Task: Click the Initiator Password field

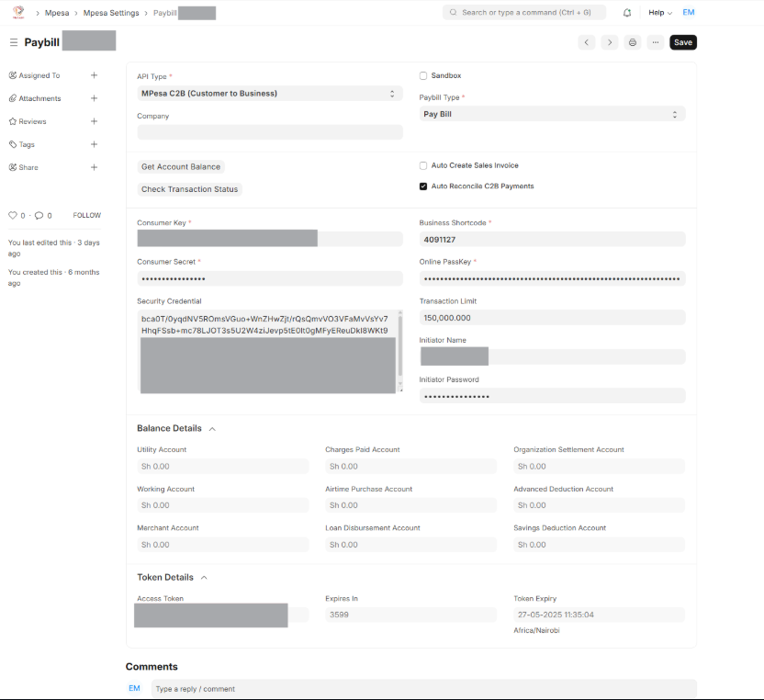Action: tap(552, 396)
